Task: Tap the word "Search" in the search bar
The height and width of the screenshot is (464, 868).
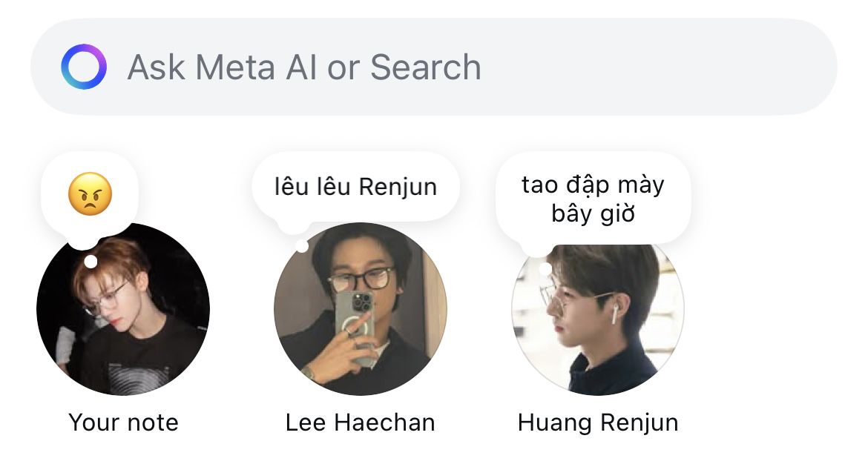Action: (425, 67)
